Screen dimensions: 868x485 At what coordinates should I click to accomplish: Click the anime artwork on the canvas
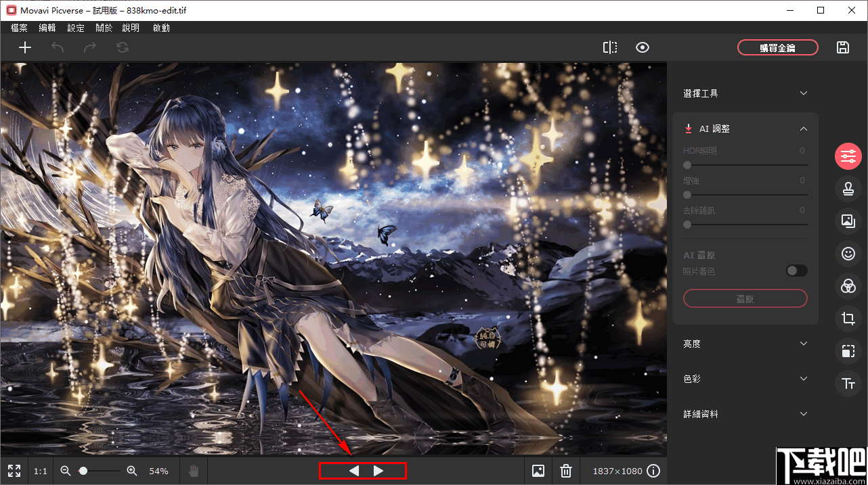coord(334,259)
